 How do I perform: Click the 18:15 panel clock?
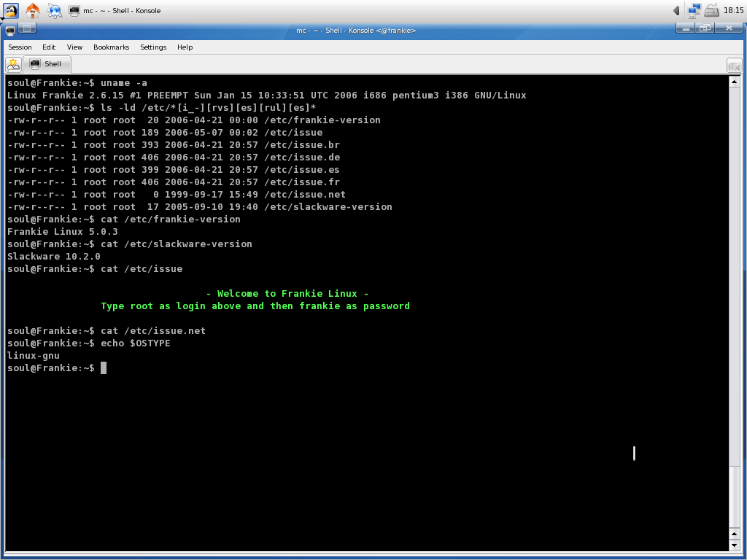coord(733,10)
